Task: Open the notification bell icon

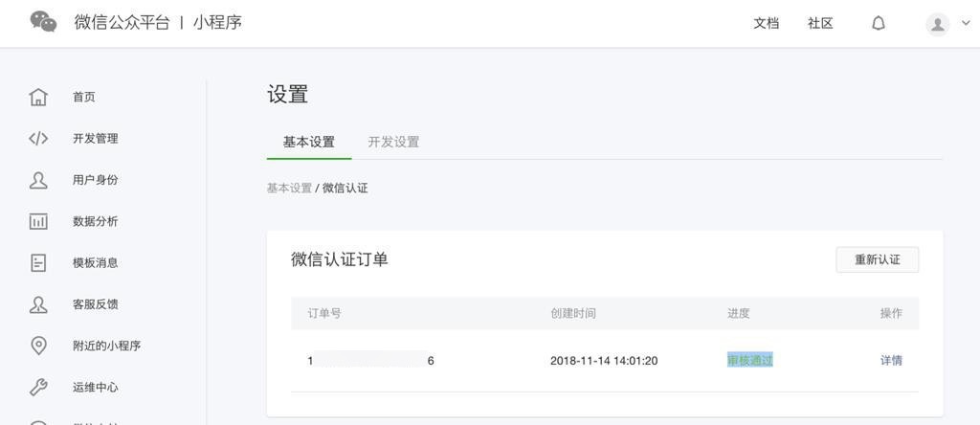Action: (879, 24)
